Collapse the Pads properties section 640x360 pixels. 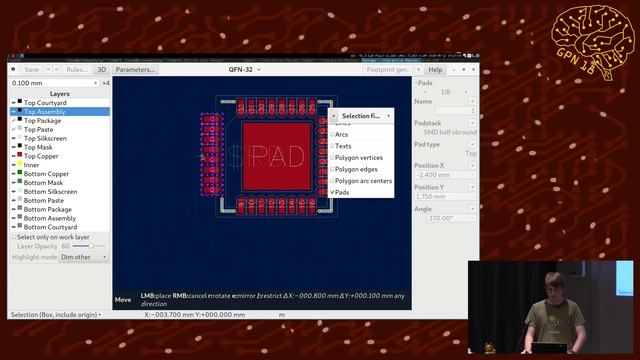[x=416, y=83]
